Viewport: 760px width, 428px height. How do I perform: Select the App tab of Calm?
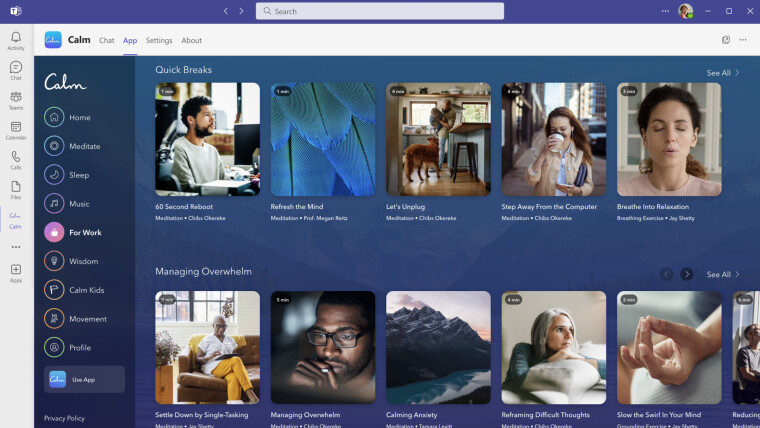(130, 40)
